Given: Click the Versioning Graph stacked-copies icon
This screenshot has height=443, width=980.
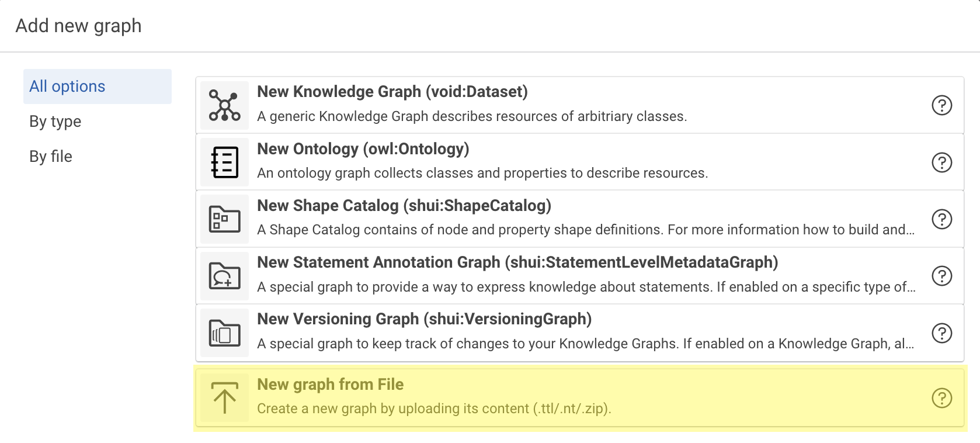Looking at the screenshot, I should click(224, 333).
